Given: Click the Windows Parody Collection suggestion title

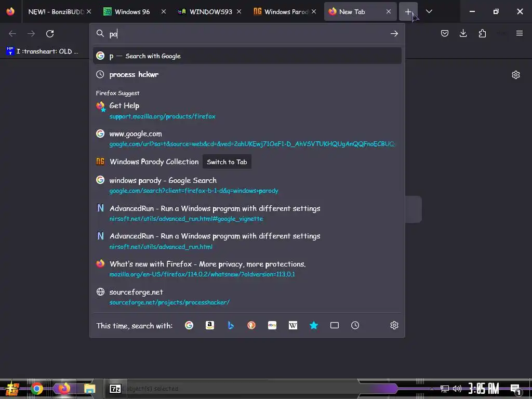Looking at the screenshot, I should pos(154,162).
